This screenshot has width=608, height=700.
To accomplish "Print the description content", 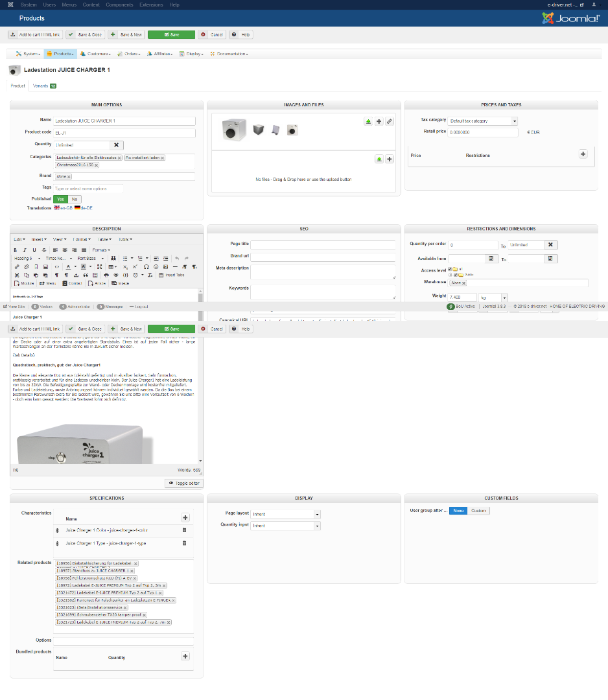I will pyautogui.click(x=106, y=275).
